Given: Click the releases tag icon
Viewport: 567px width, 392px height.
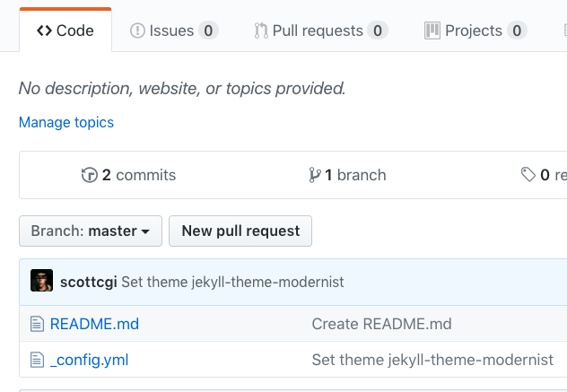Looking at the screenshot, I should (x=528, y=175).
